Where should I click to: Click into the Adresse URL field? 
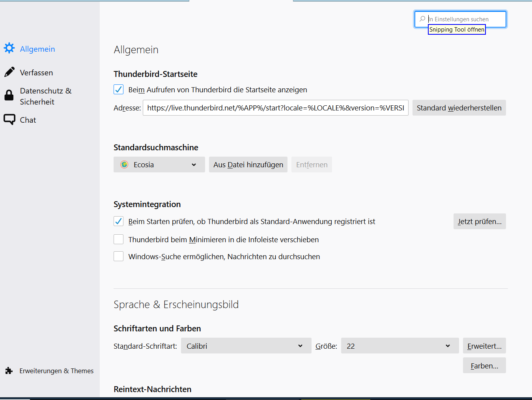pyautogui.click(x=275, y=108)
